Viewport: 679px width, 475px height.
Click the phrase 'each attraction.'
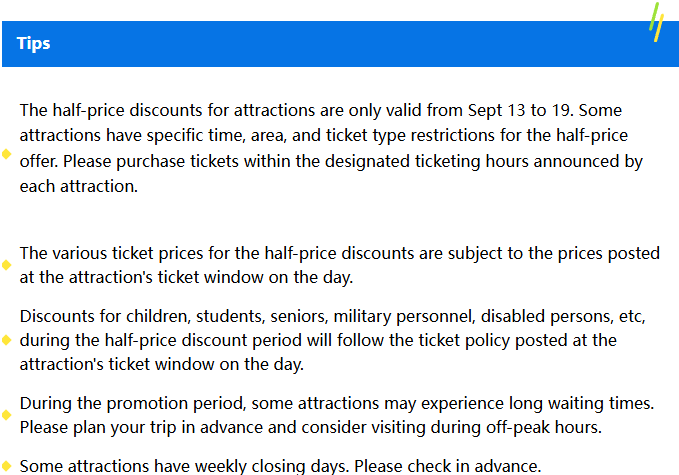tap(79, 186)
